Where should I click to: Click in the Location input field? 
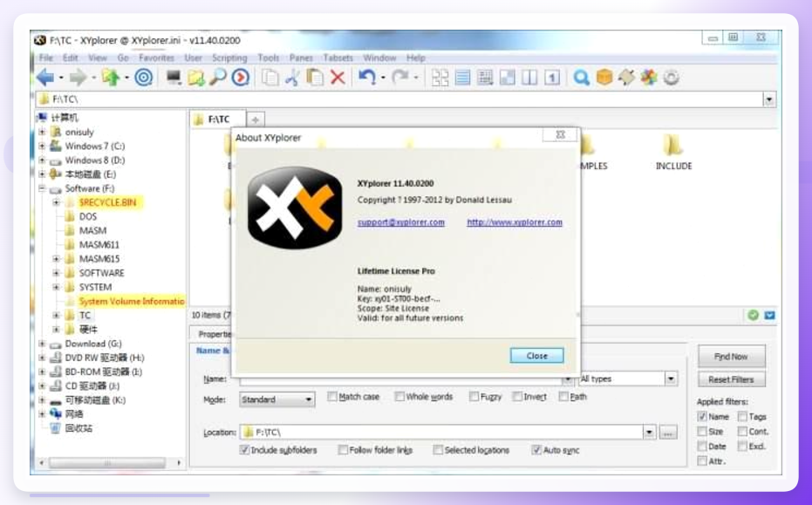click(441, 432)
